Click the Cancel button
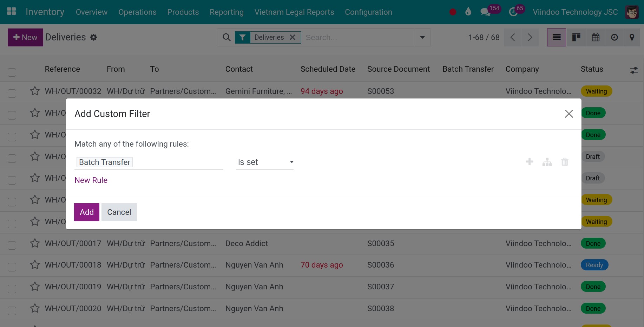 click(119, 212)
